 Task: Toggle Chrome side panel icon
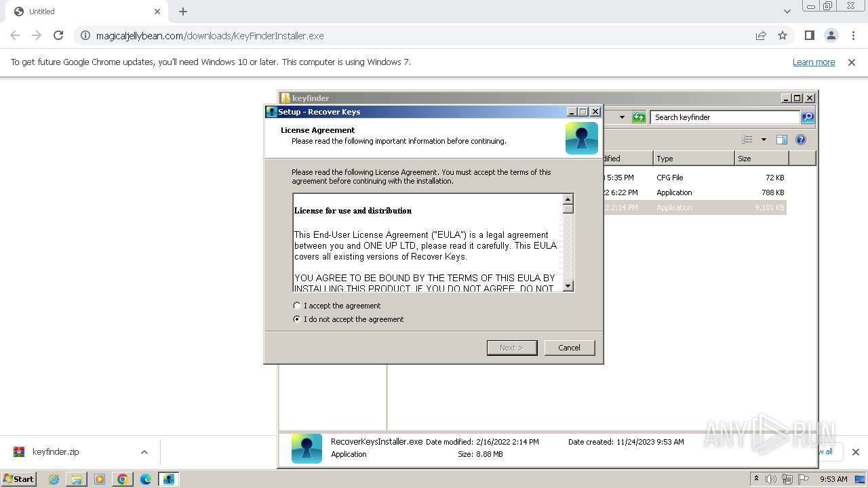[809, 35]
